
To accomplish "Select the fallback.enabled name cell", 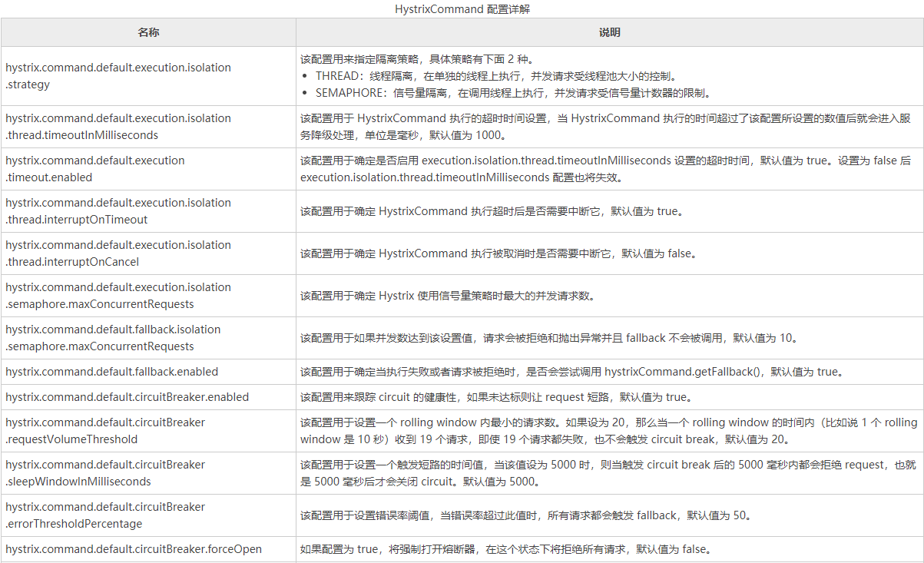I will (148, 372).
